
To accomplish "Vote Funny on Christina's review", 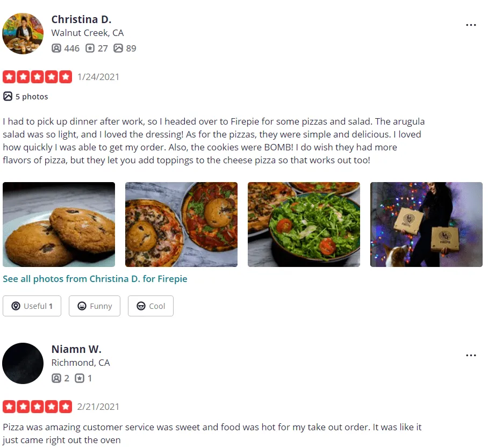I will click(95, 306).
